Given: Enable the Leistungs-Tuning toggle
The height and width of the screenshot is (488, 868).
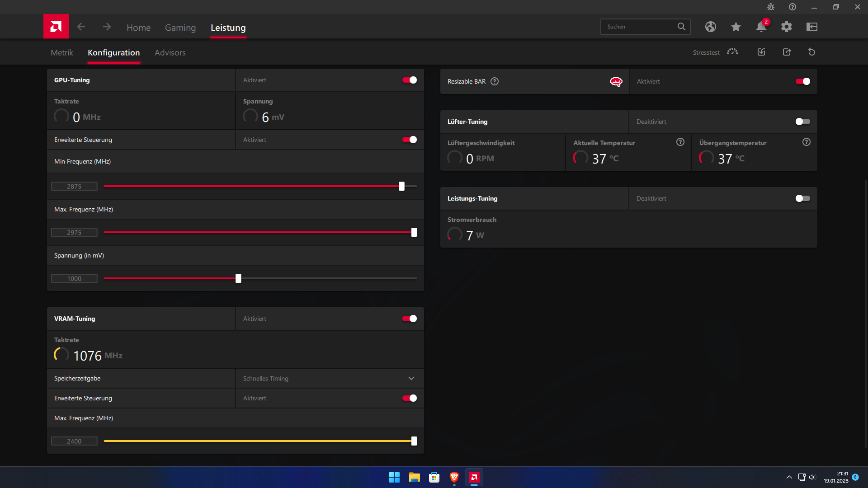Looking at the screenshot, I should pyautogui.click(x=802, y=198).
